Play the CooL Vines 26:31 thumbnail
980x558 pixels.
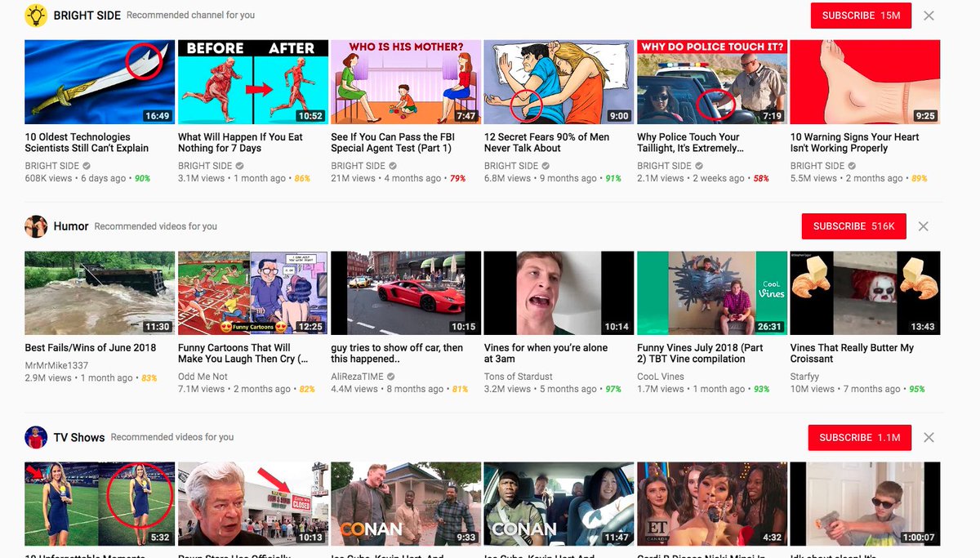tap(712, 293)
